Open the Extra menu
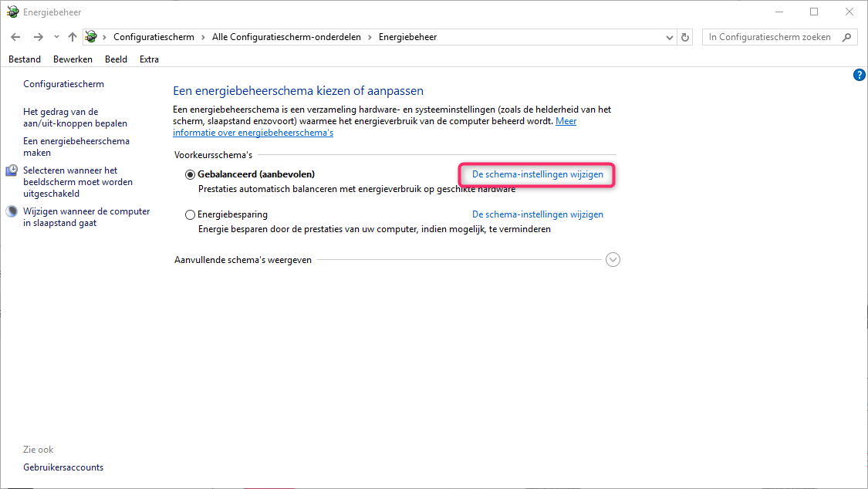 (149, 59)
